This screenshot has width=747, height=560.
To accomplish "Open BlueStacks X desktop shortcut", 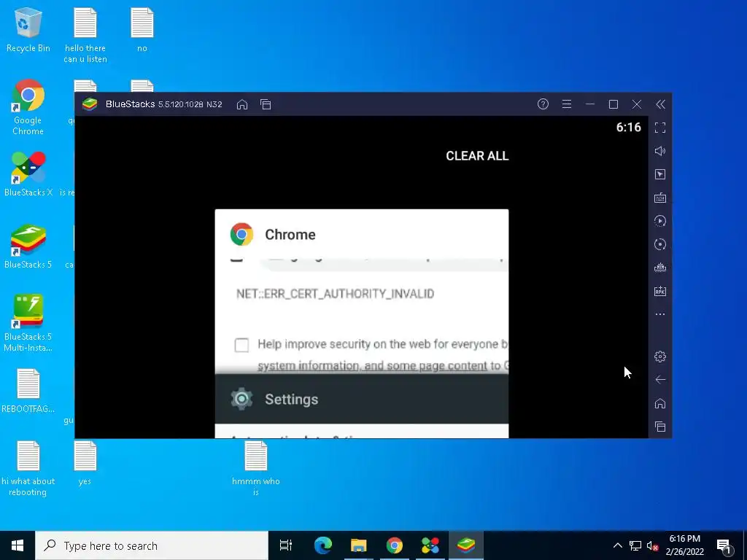I will pyautogui.click(x=28, y=174).
